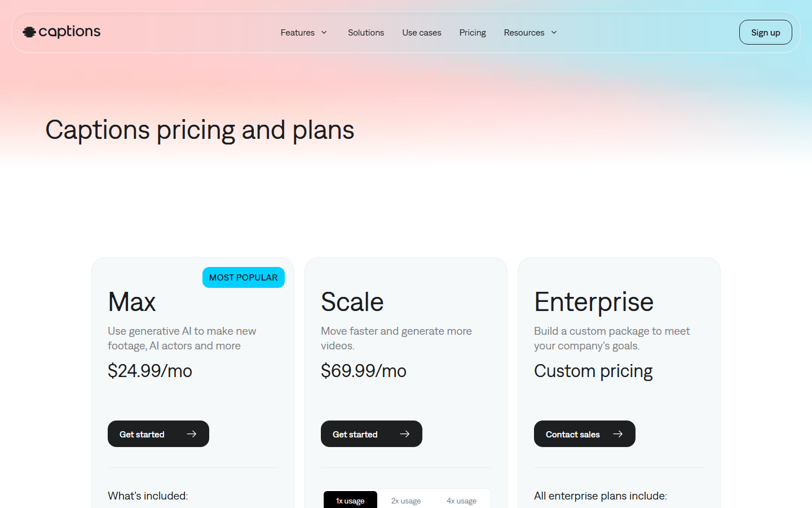Open the Features menu
The image size is (812, 508).
tap(298, 33)
